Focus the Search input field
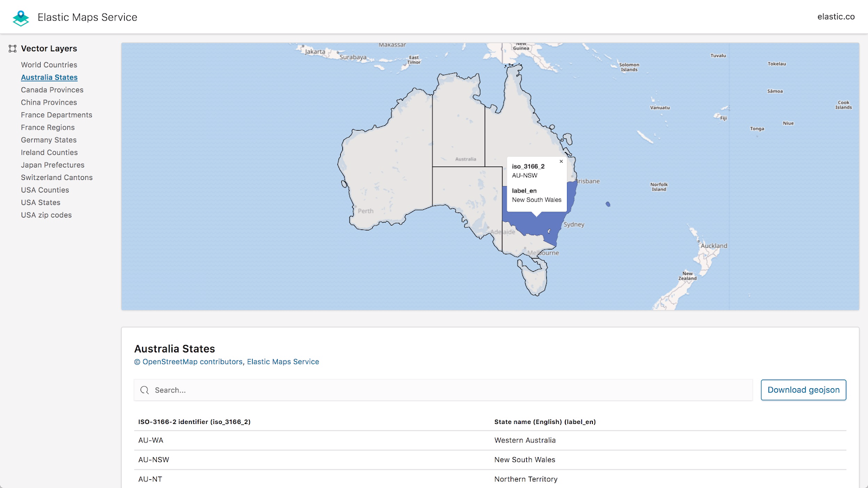Screen dimensions: 868x488 [443, 390]
